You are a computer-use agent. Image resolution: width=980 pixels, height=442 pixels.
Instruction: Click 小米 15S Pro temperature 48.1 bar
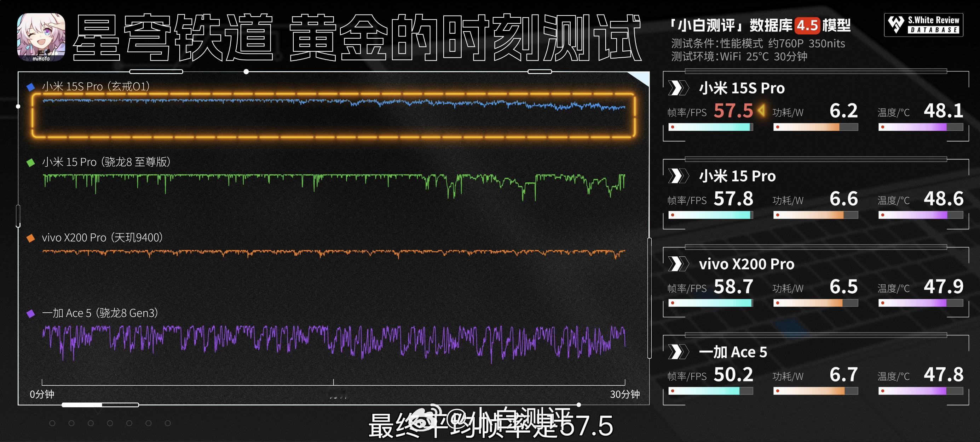(921, 127)
